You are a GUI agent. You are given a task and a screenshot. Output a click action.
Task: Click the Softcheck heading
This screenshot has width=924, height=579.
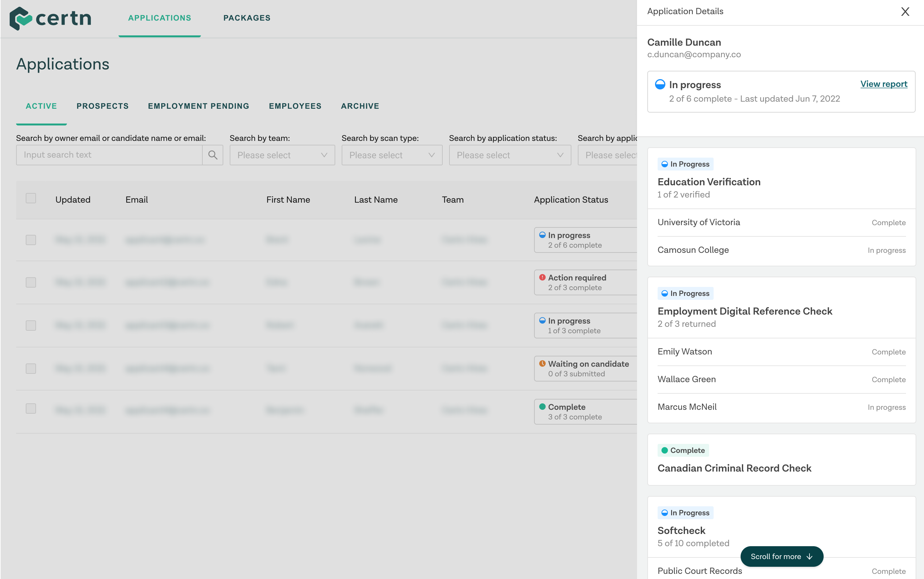[x=681, y=531]
